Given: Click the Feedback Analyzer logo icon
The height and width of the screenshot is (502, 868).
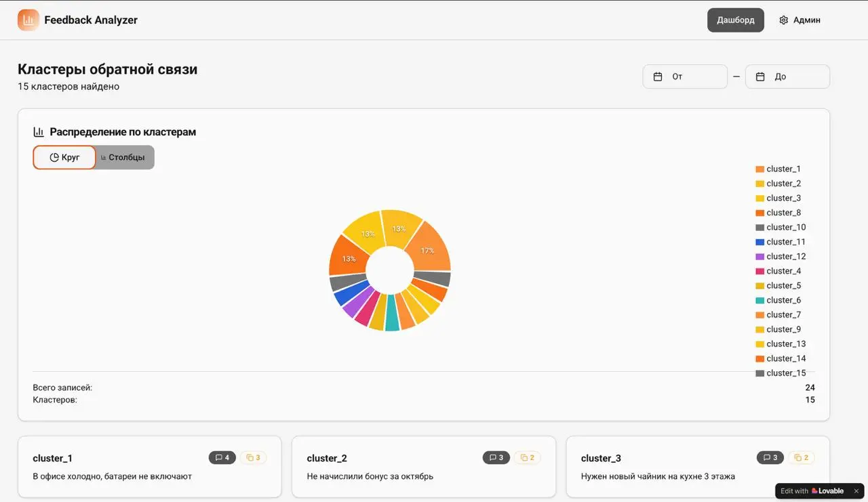Looking at the screenshot, I should 28,20.
